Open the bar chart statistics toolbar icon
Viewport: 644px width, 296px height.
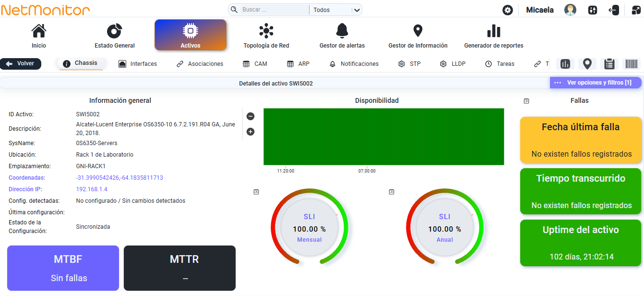coord(565,64)
